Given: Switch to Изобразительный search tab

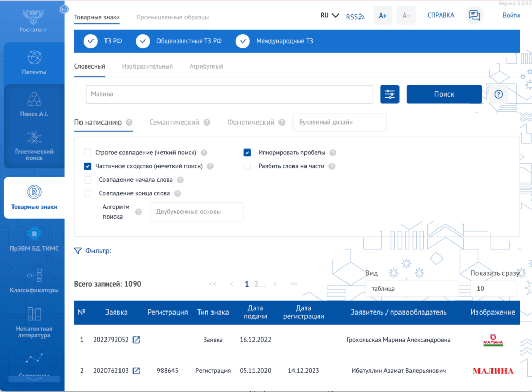Looking at the screenshot, I should 147,66.
